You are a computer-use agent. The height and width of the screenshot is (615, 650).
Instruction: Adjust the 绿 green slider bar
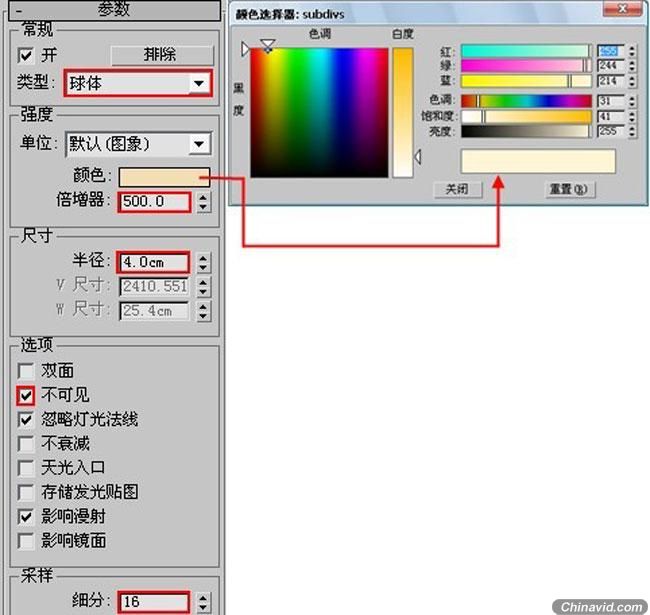(526, 65)
